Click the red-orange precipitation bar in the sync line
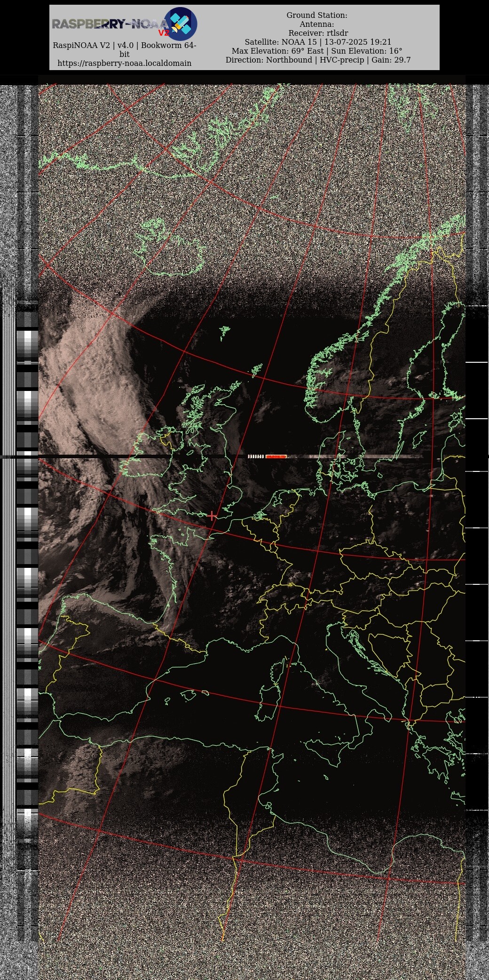The image size is (489, 980). point(276,456)
